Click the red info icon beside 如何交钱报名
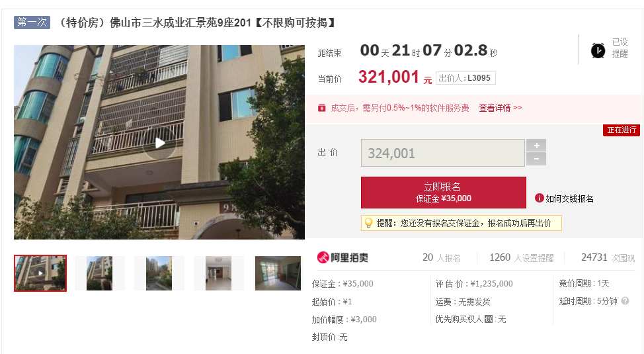644x354 pixels. [x=540, y=199]
